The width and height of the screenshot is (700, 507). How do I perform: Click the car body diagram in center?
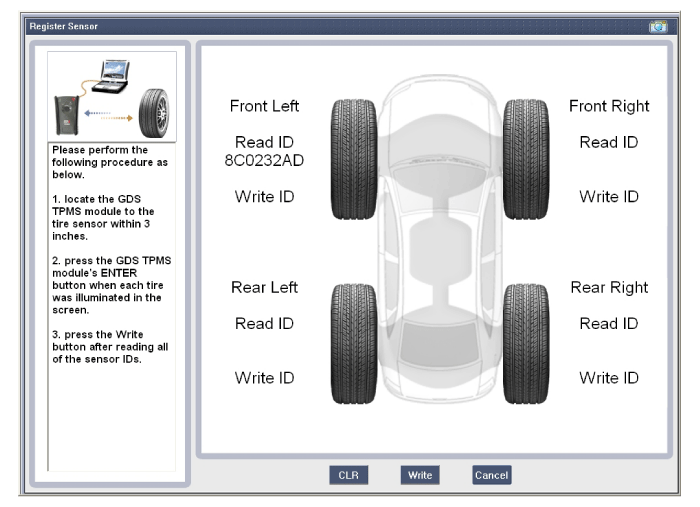440,240
